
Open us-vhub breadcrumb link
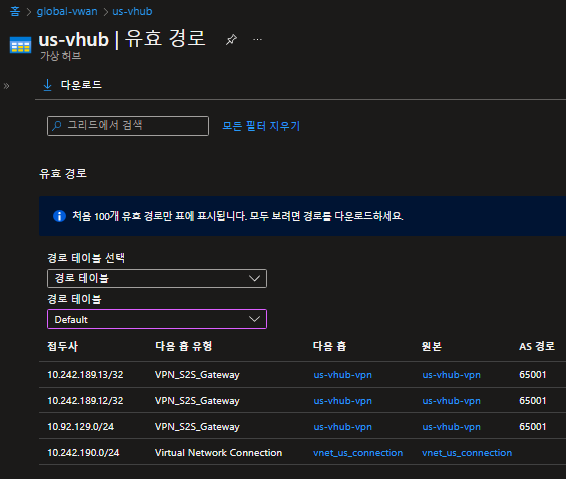tap(132, 11)
